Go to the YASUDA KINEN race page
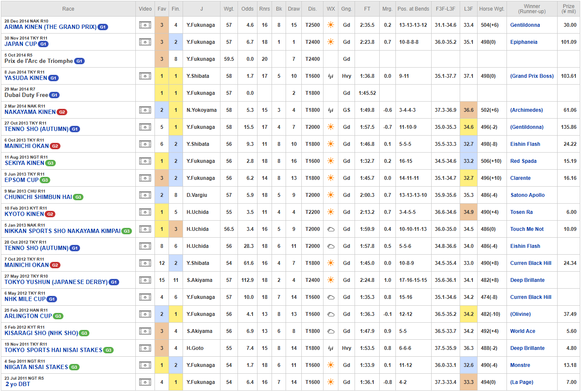This screenshot has height=392, width=581. (26, 78)
